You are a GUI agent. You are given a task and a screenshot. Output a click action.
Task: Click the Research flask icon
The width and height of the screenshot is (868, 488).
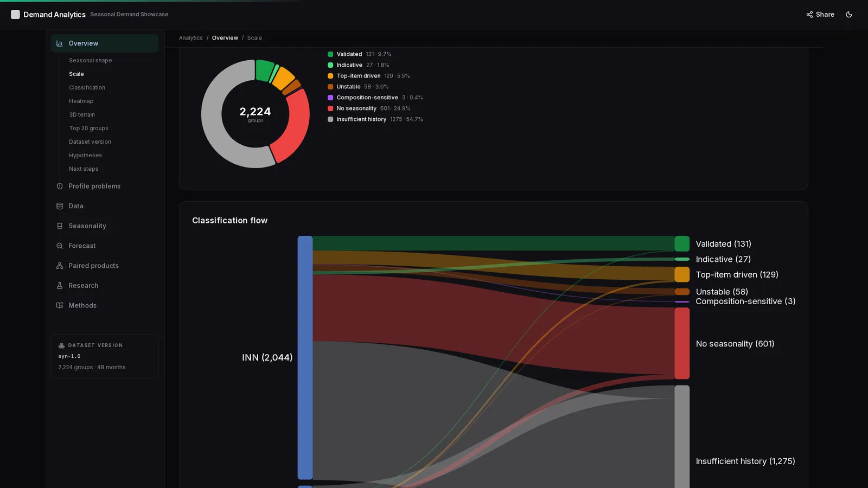60,286
